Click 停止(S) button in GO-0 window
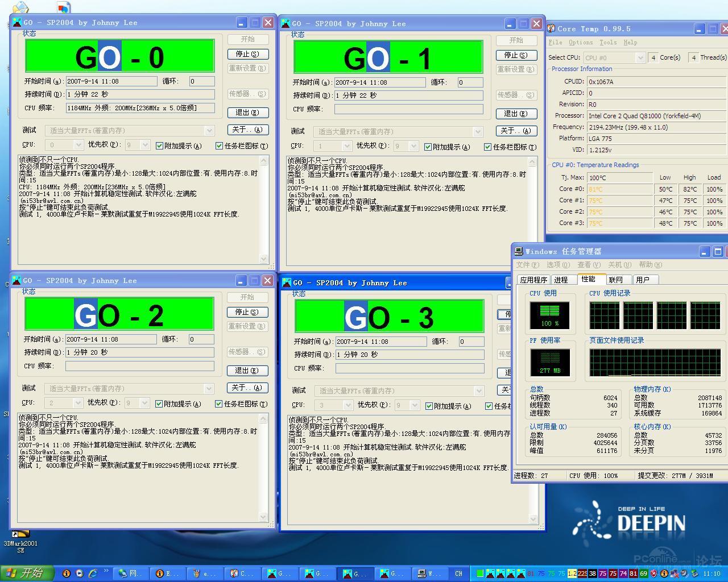Screen dimensions: 728x582 [x=248, y=54]
